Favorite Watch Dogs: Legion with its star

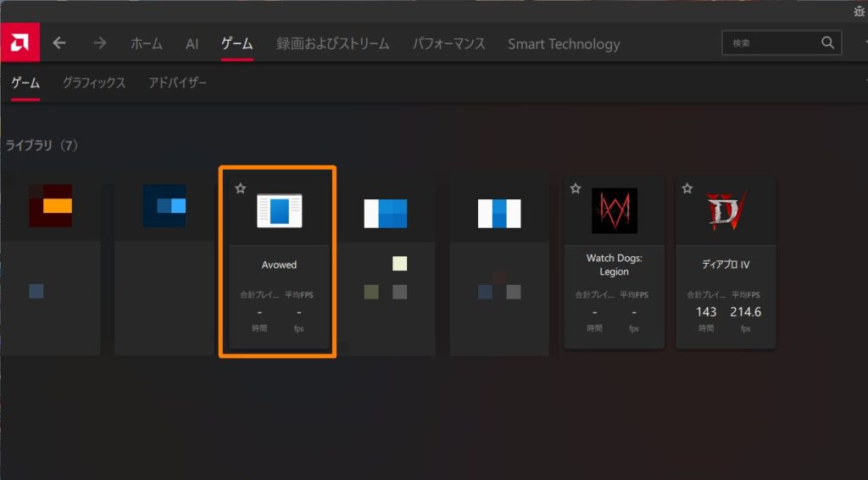576,189
